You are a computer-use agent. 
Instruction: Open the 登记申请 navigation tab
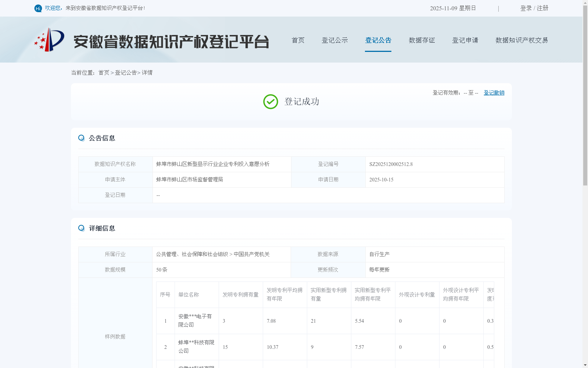pos(465,40)
